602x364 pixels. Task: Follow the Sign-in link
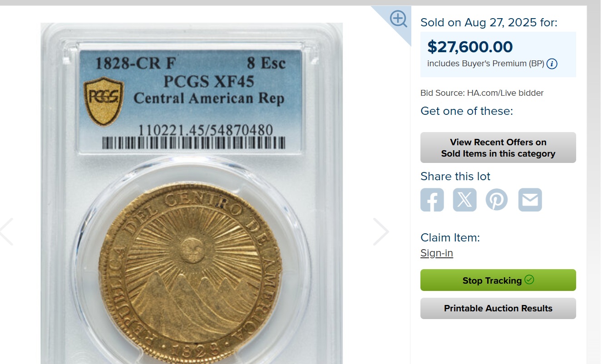(x=437, y=253)
